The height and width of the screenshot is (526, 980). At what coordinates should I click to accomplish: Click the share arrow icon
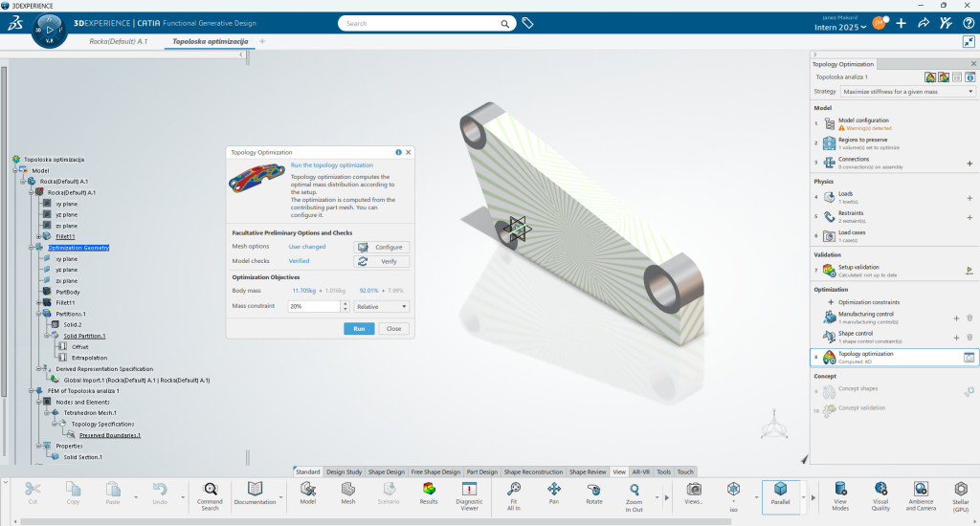tap(924, 23)
